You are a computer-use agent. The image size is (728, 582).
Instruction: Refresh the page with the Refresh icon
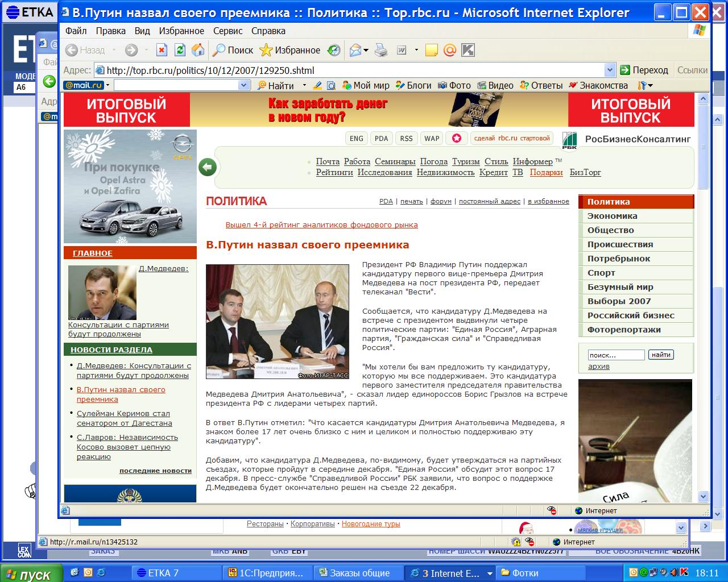tap(180, 51)
